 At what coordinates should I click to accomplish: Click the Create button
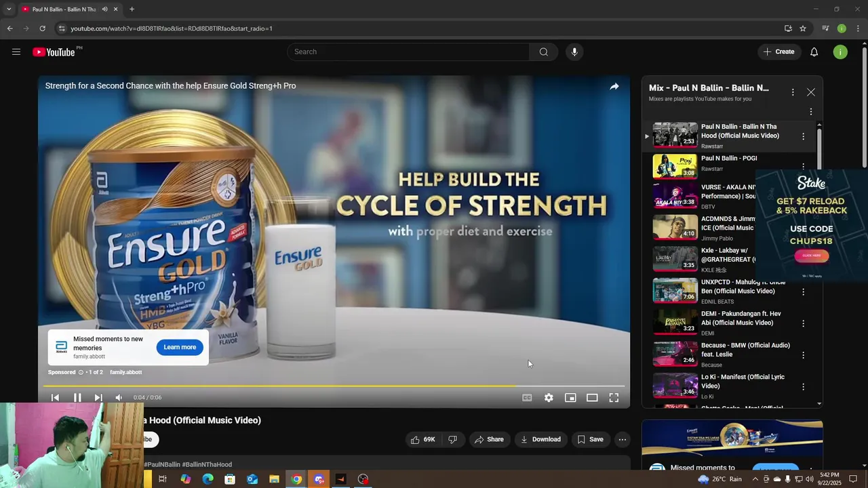[779, 52]
